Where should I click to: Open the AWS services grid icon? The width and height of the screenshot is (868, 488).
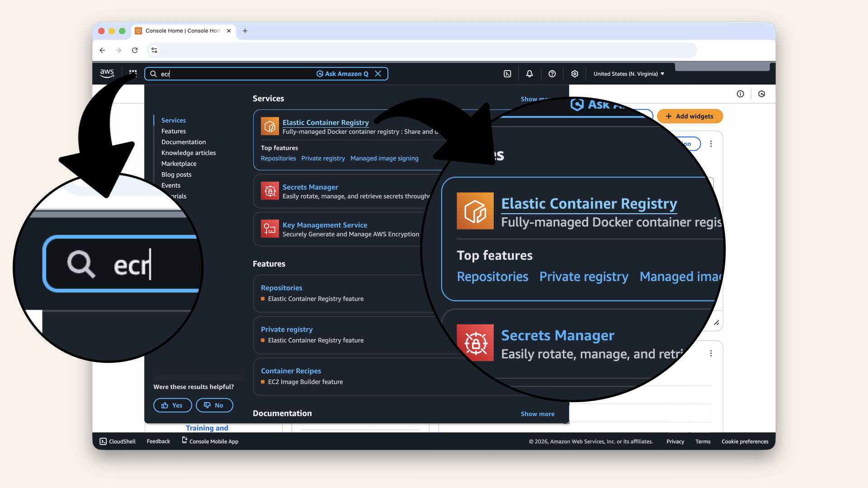[132, 73]
